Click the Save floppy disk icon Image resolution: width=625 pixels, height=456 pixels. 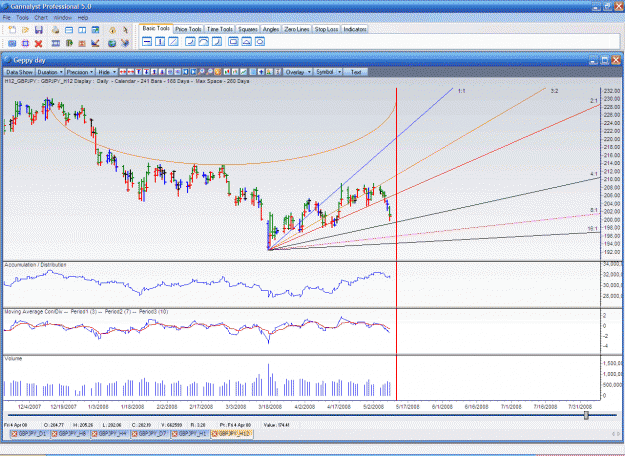pyautogui.click(x=39, y=30)
